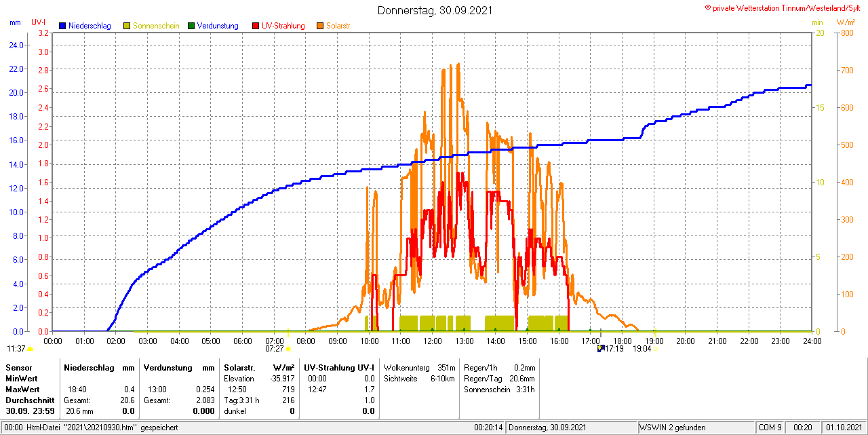
Task: Click the COM 9 status bar entry
Action: coord(770,428)
